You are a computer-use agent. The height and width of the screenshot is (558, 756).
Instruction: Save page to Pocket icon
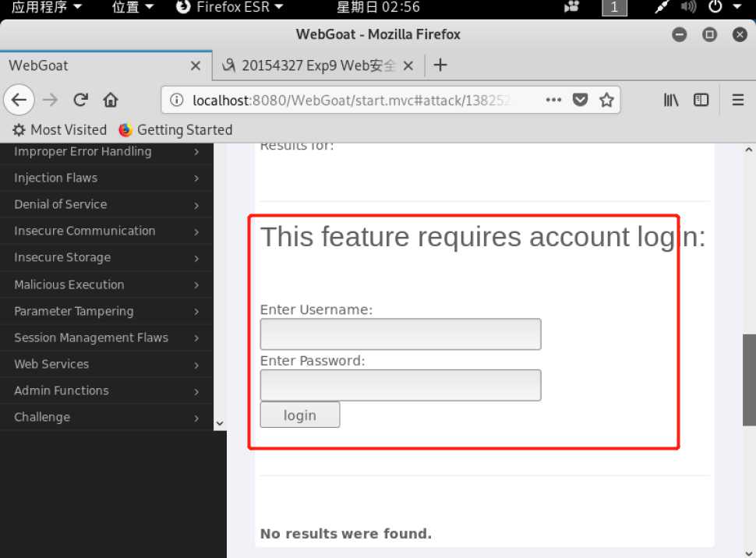pos(580,100)
